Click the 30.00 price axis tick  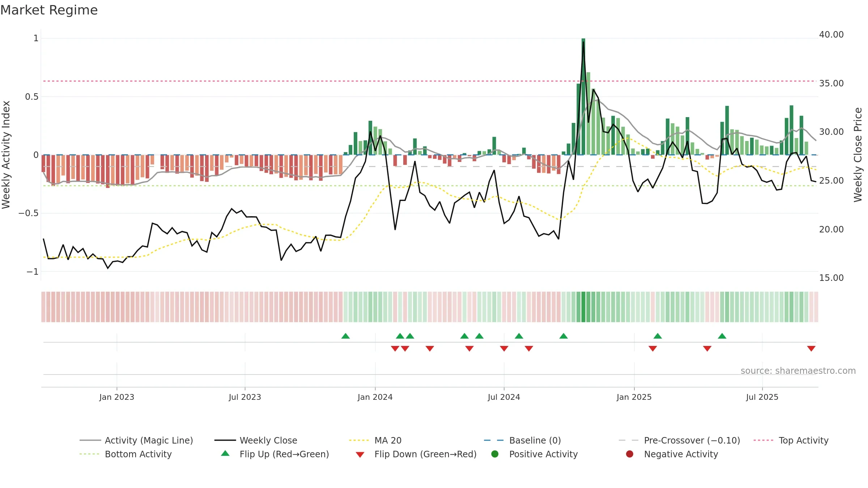coord(831,132)
